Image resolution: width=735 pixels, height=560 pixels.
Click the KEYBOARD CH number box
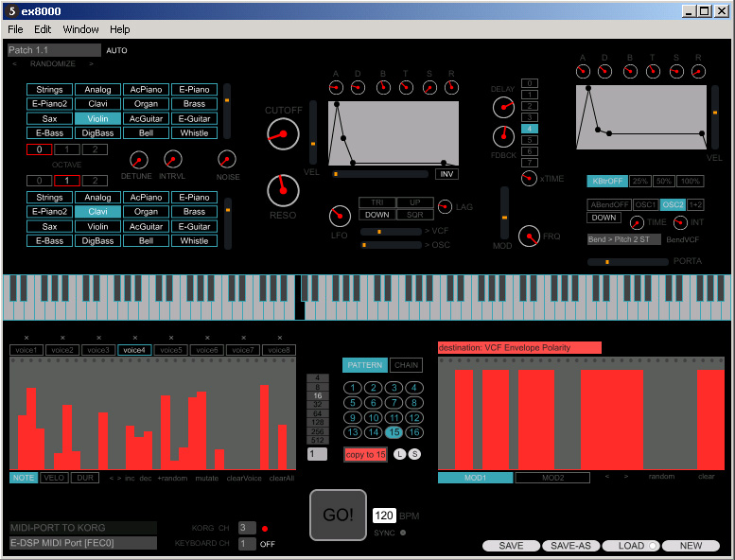247,544
